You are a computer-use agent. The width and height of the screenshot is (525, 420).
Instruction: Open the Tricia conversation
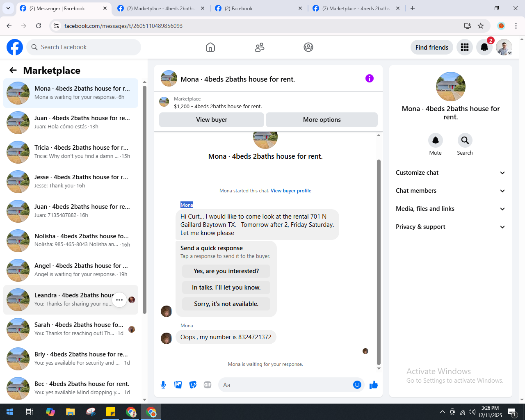[x=71, y=152]
